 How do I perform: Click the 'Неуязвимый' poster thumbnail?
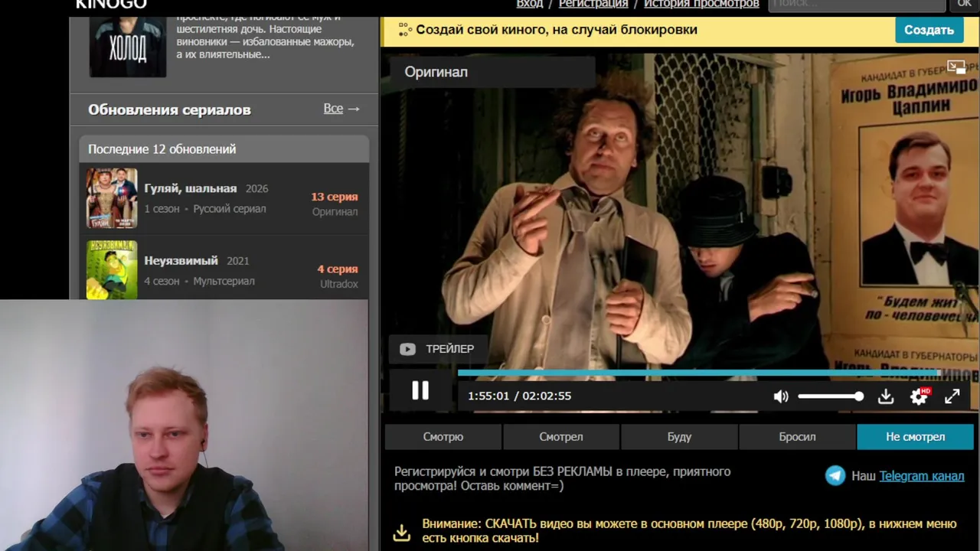click(112, 270)
